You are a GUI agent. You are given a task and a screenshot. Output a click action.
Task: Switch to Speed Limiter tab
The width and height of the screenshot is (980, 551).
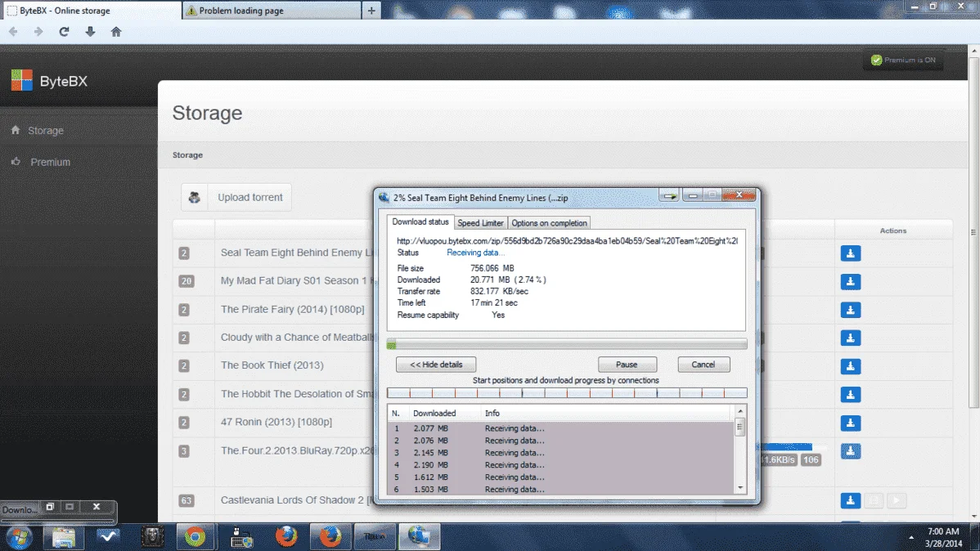[480, 223]
